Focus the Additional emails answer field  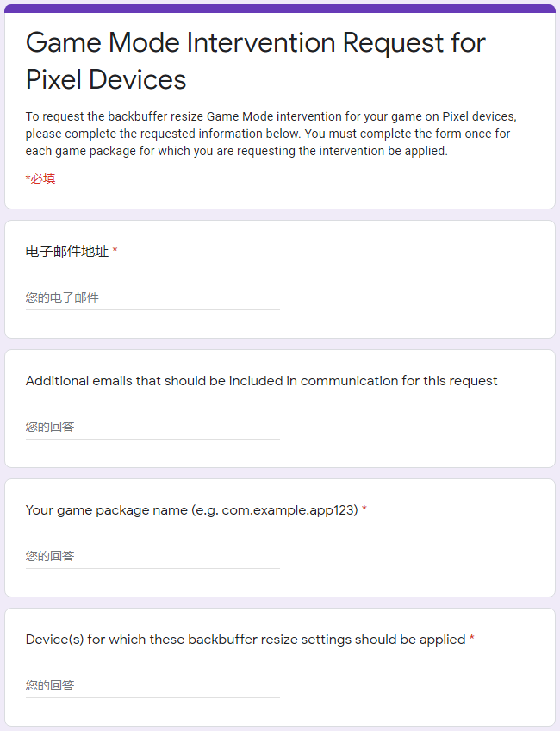(x=152, y=428)
